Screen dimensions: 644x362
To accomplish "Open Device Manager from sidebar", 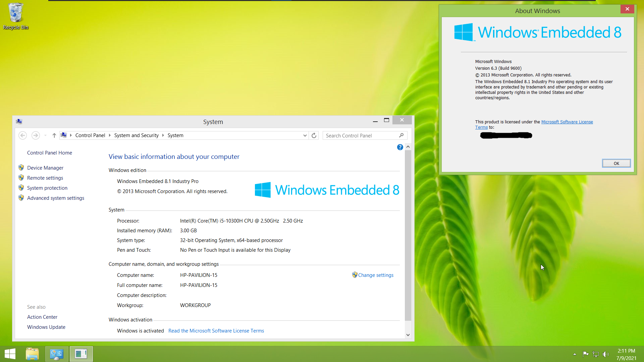I will (x=45, y=168).
